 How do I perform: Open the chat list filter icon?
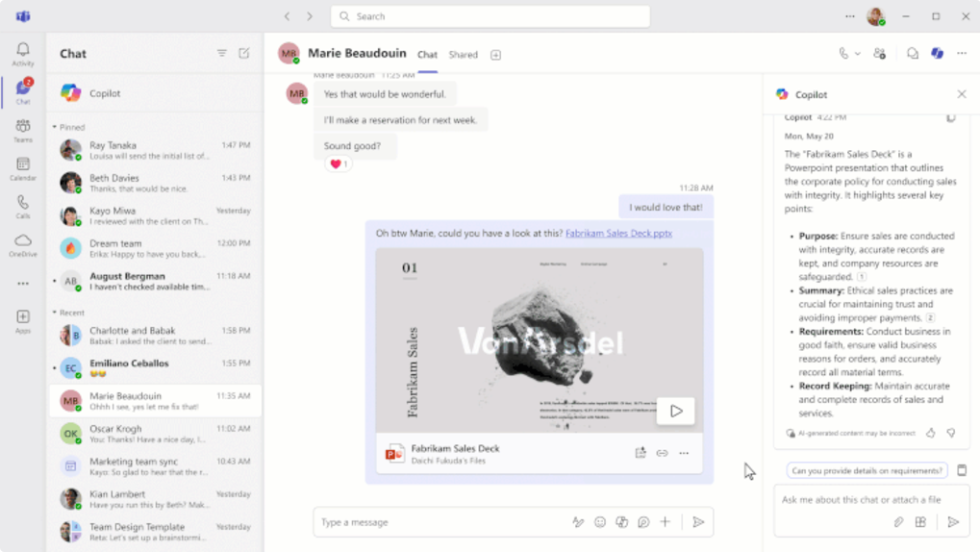pos(222,54)
